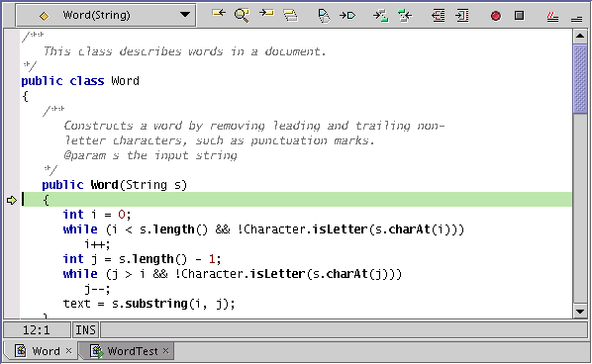592x364 pixels.
Task: Click the yellow diamond constructor icon in the dropdown
Action: point(45,16)
